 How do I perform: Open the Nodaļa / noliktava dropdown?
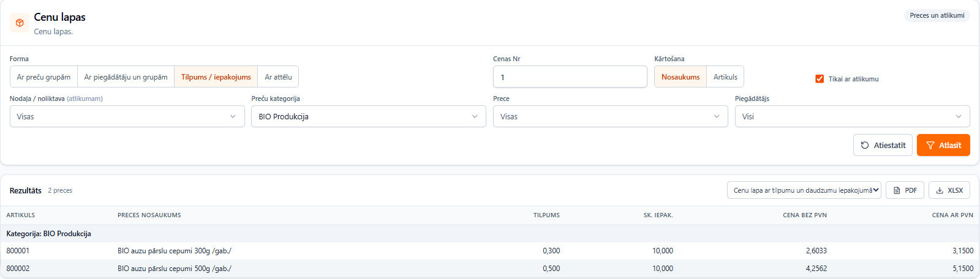(x=127, y=116)
